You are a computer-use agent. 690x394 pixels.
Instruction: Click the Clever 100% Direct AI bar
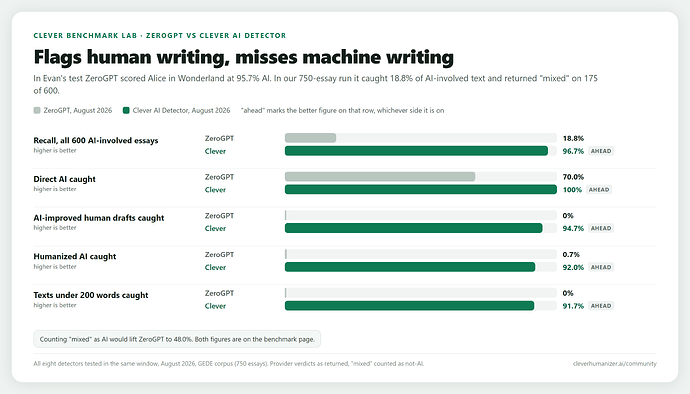pyautogui.click(x=421, y=190)
